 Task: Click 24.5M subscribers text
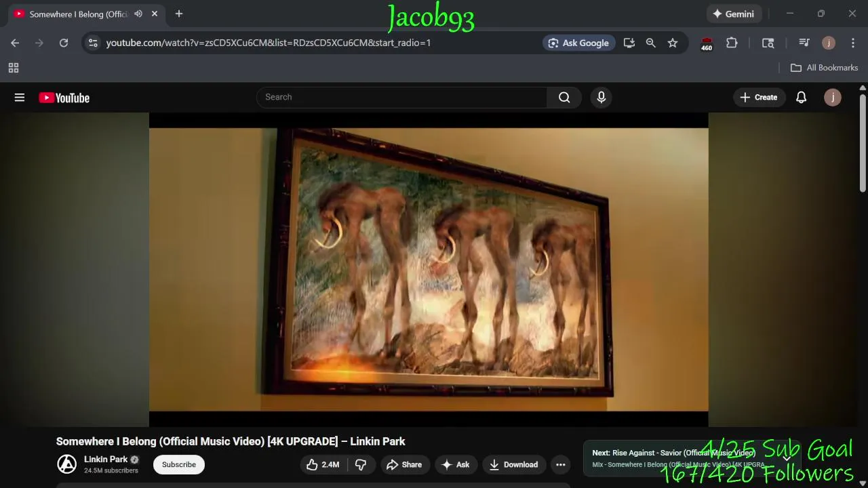click(x=111, y=470)
